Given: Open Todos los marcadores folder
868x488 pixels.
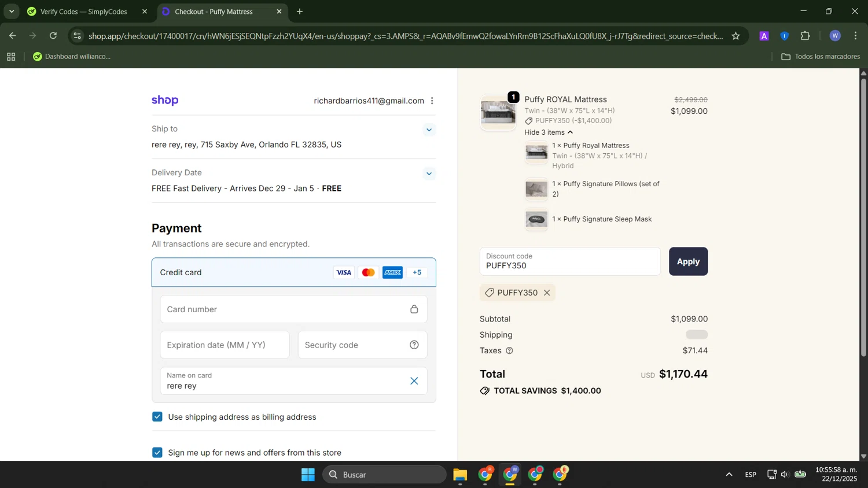Looking at the screenshot, I should click(x=821, y=57).
